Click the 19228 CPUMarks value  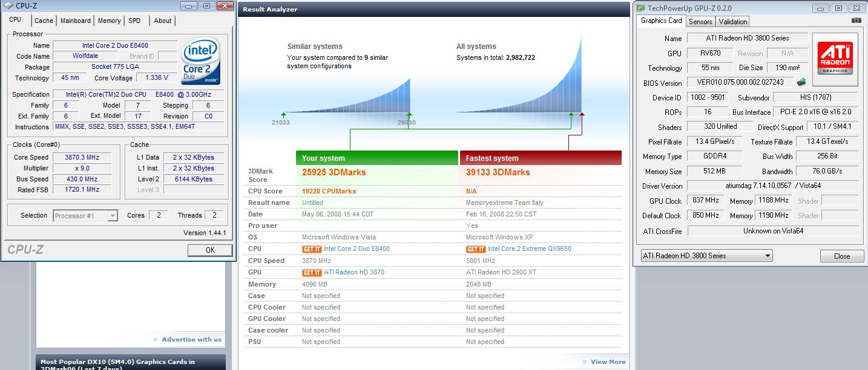pyautogui.click(x=329, y=191)
